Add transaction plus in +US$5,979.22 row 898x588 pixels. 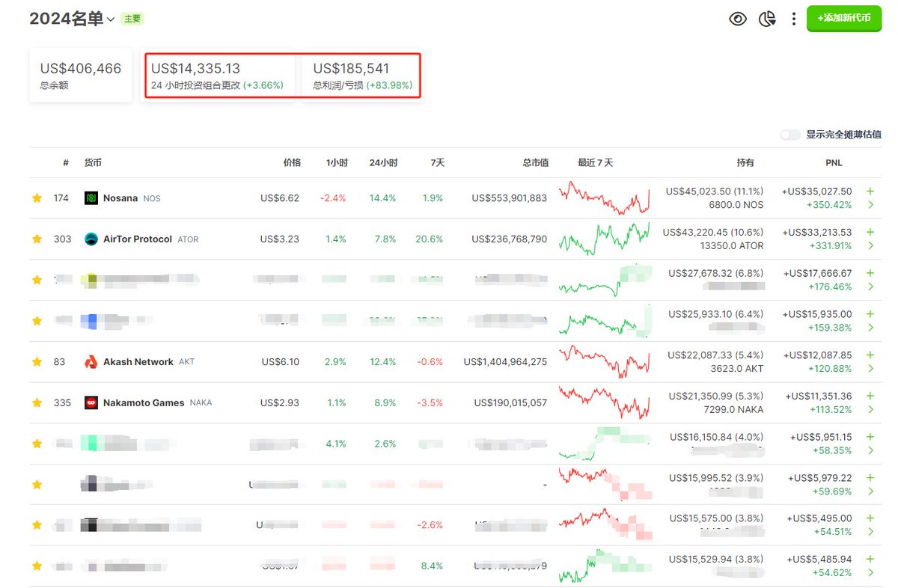(870, 477)
